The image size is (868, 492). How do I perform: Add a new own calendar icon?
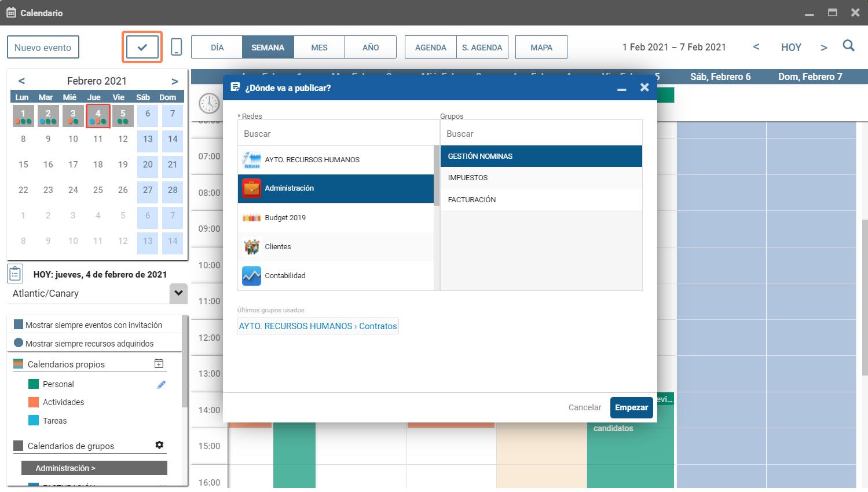159,363
